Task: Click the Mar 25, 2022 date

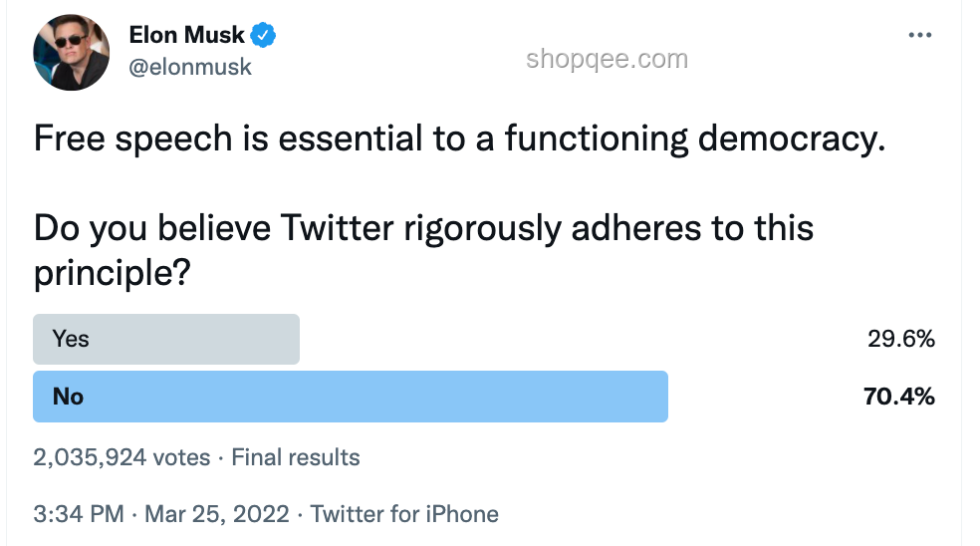Action: [217, 514]
